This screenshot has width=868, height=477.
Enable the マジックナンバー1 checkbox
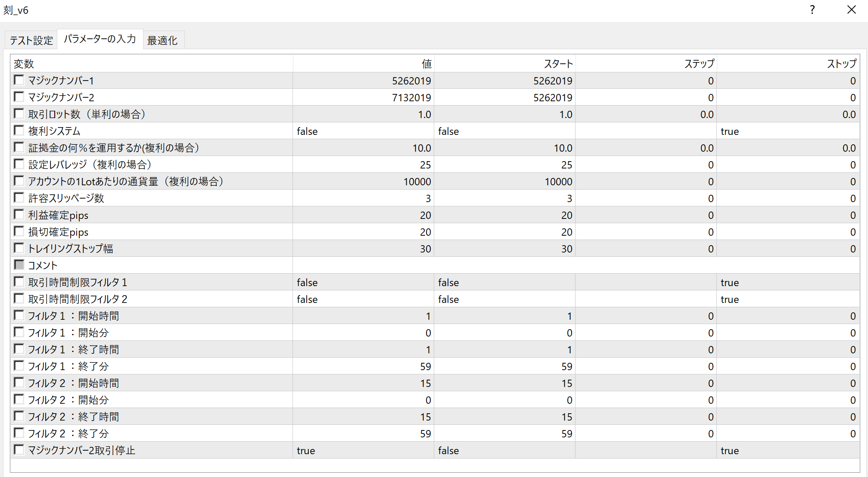point(19,80)
